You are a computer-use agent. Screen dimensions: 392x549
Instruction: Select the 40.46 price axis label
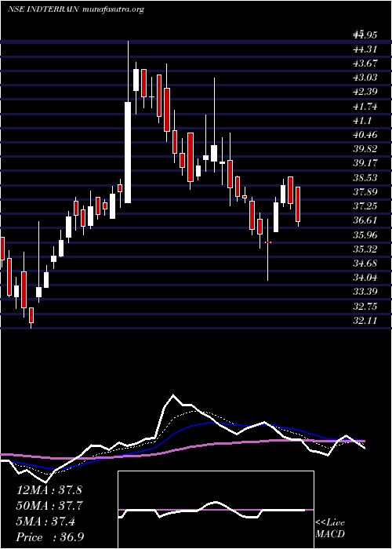tap(365, 135)
